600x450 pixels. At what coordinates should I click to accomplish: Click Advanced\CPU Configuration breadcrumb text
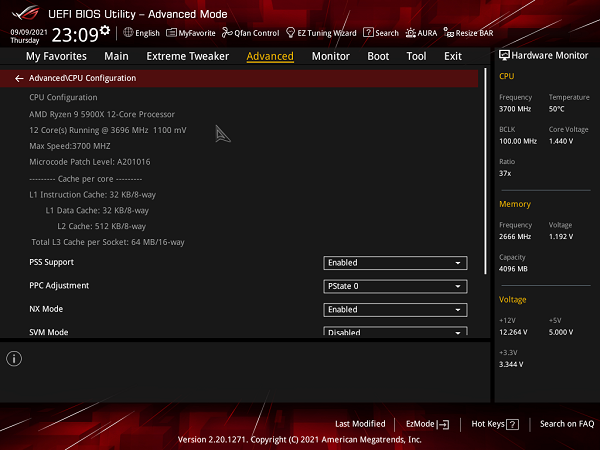(82, 78)
